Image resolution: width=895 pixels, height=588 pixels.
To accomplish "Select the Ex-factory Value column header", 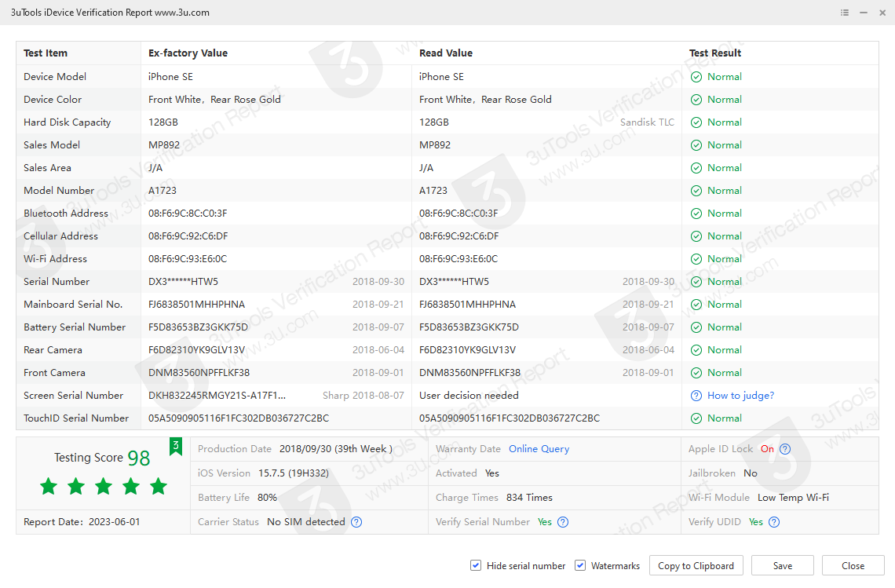I will 186,53.
